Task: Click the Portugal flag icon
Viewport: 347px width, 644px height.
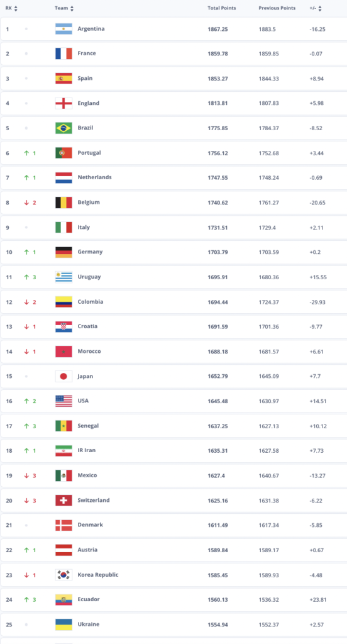Action: 63,153
